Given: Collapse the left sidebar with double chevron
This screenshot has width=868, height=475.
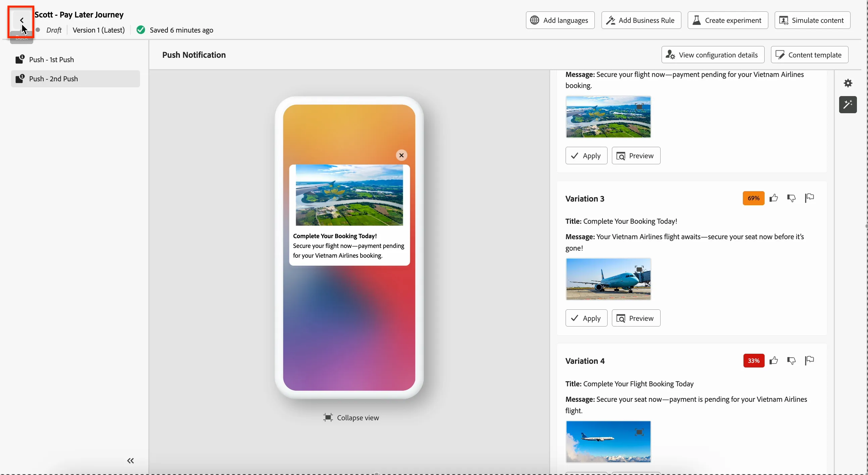Looking at the screenshot, I should point(131,461).
